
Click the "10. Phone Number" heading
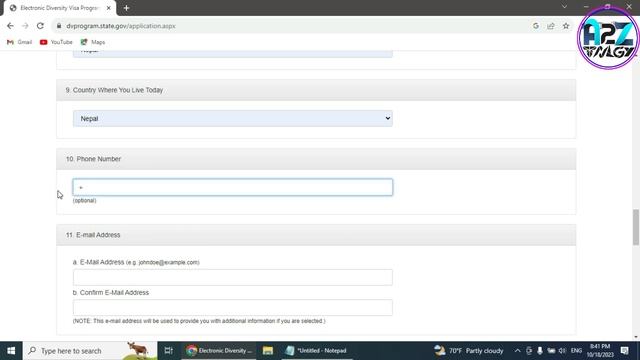(x=93, y=159)
